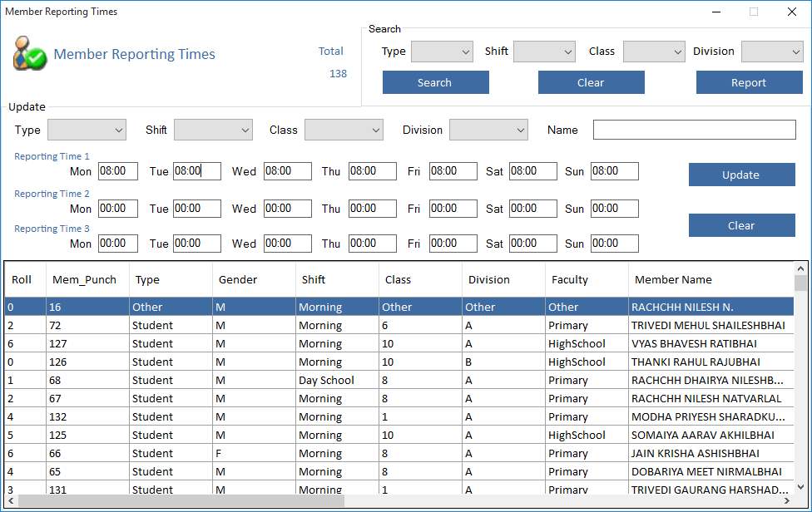Open the Search Class dropdown
Image resolution: width=812 pixels, height=512 pixels.
tap(654, 52)
